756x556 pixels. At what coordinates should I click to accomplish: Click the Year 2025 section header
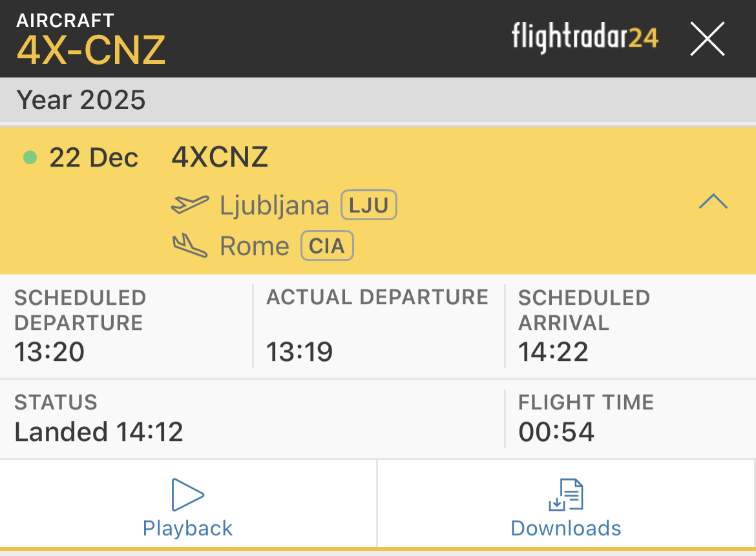(81, 100)
